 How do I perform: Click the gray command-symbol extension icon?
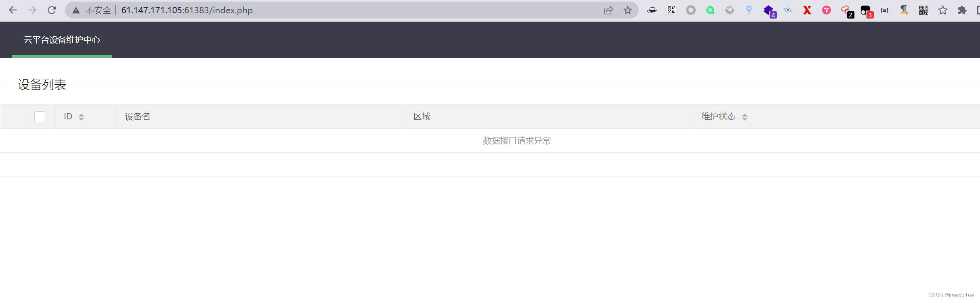coord(730,10)
